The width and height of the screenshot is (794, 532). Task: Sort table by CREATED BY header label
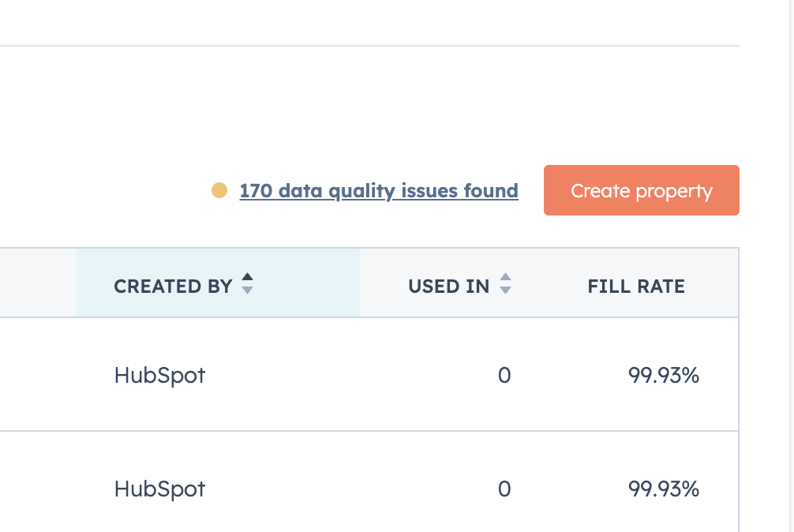coord(173,286)
